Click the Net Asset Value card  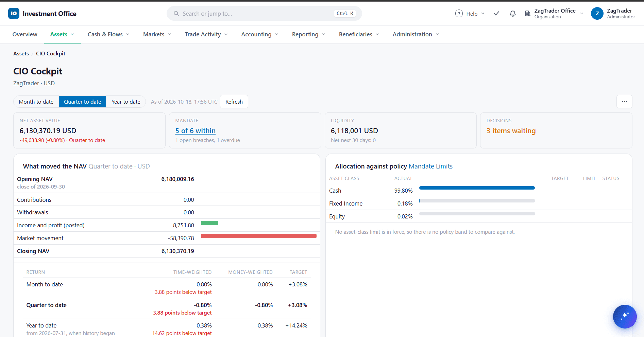tap(89, 130)
